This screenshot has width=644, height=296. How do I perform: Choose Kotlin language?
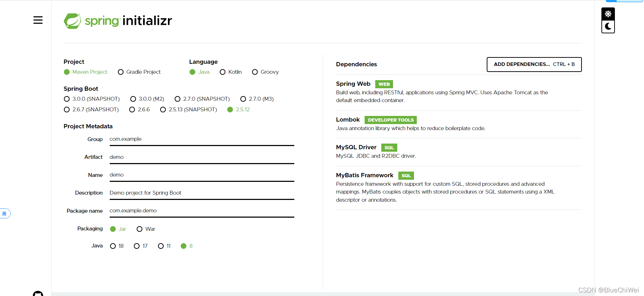231,72
